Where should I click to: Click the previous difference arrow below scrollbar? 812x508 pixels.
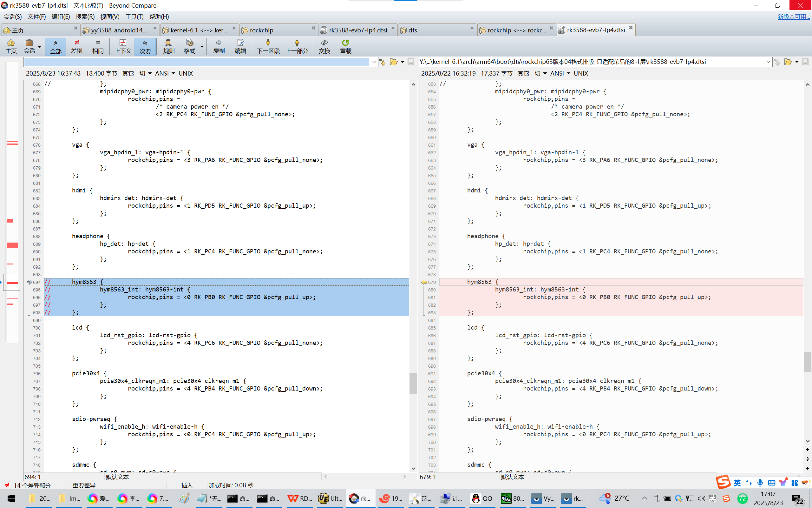pos(807,450)
